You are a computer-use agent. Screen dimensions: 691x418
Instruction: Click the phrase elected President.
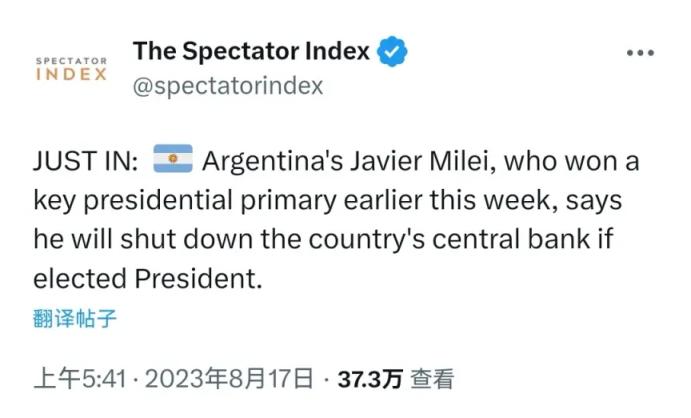[147, 279]
